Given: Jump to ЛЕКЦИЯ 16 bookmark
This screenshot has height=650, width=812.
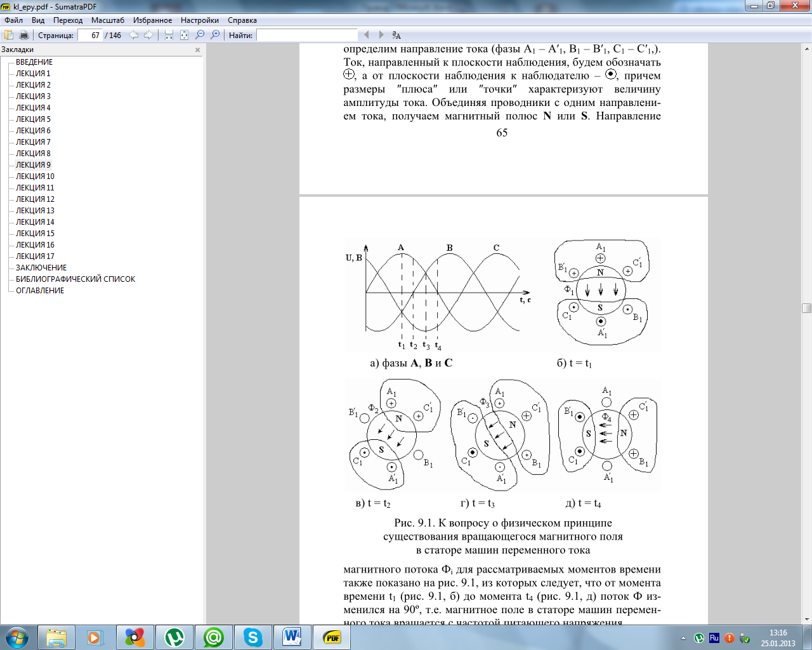Looking at the screenshot, I should tap(35, 245).
